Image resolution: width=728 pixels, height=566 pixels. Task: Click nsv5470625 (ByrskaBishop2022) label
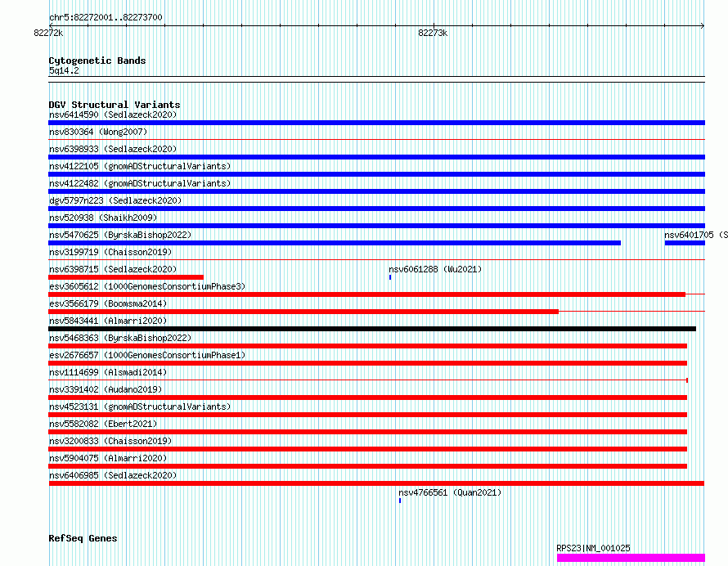120,235
